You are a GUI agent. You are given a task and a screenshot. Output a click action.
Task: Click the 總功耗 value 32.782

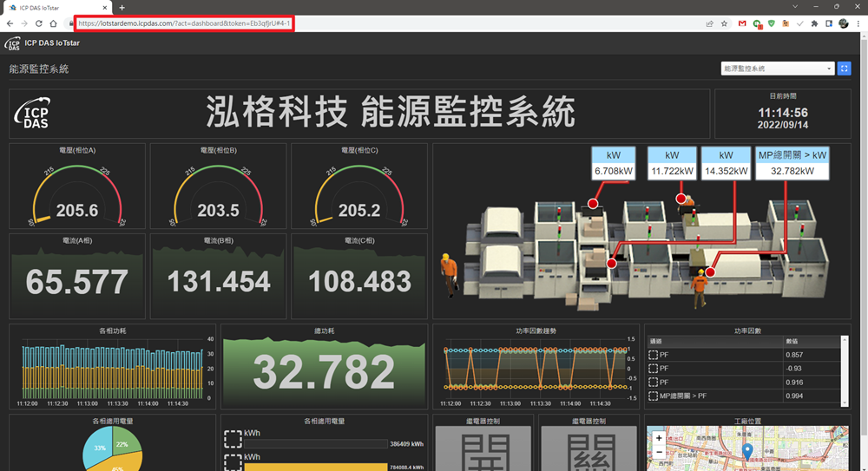pyautogui.click(x=324, y=371)
